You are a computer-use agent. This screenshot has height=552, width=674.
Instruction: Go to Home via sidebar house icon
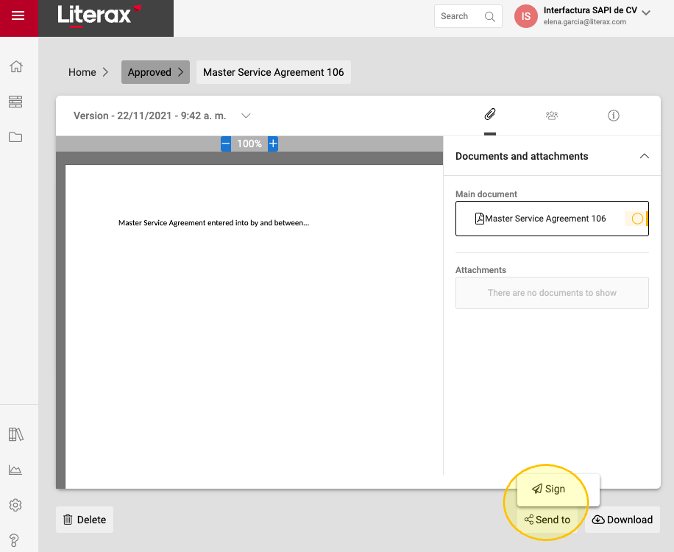pyautogui.click(x=16, y=67)
